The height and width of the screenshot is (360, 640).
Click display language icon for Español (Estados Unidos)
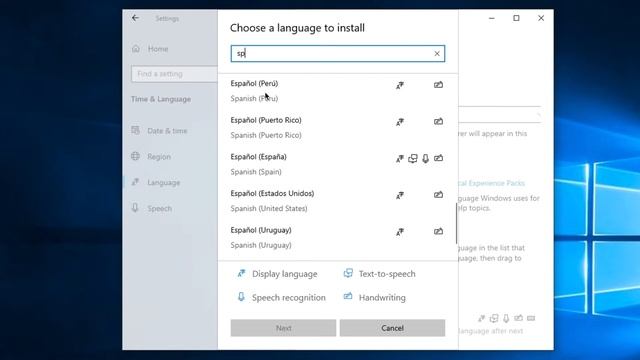[400, 195]
